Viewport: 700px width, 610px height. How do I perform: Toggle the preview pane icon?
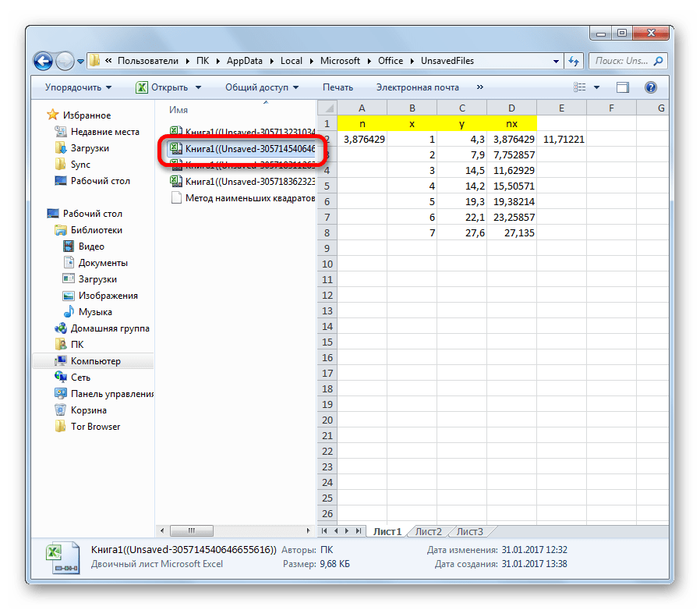click(x=623, y=87)
